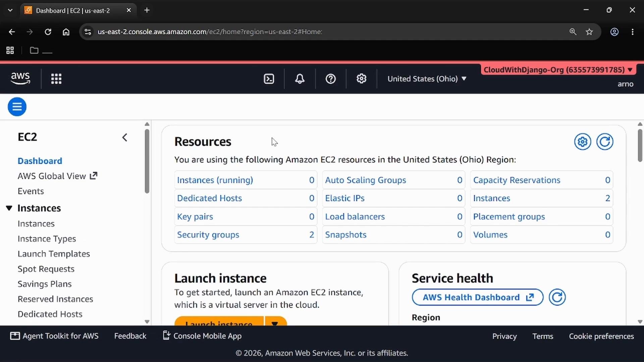Viewport: 644px width, 362px height.
Task: Open Savings Plans in sidebar
Action: [45, 284]
